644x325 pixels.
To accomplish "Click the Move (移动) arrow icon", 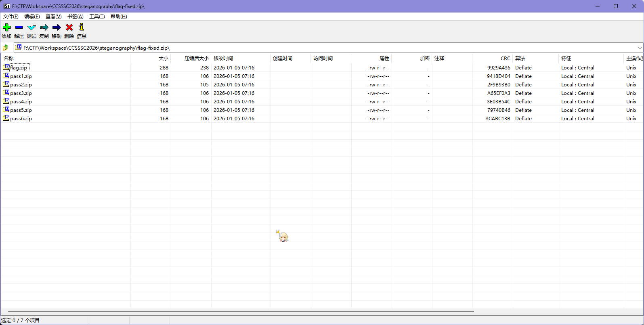I will (x=57, y=27).
